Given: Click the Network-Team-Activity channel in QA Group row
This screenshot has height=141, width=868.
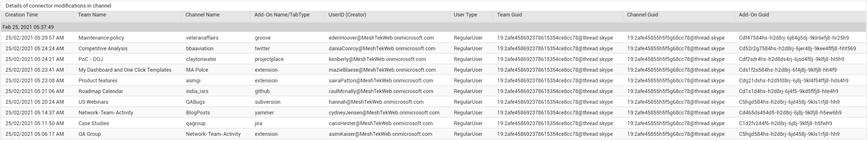Looking at the screenshot, I should (213, 134).
